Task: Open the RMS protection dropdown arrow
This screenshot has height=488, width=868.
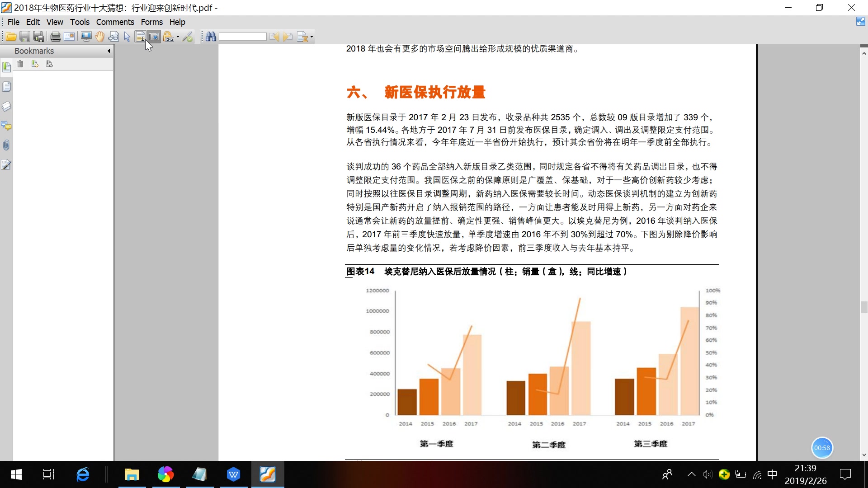Action: tap(178, 37)
